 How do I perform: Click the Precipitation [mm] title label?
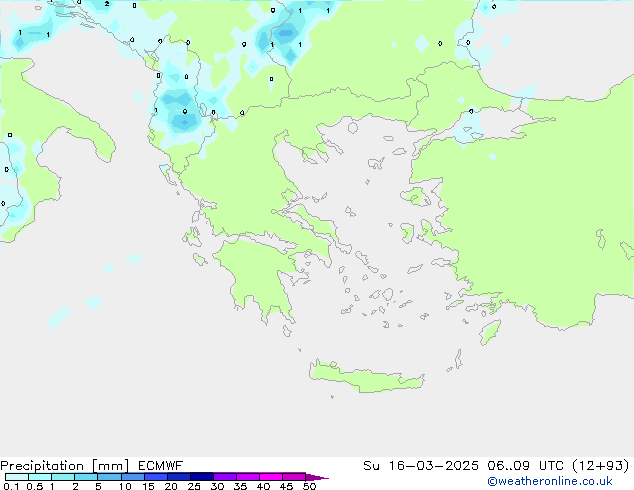pos(65,466)
